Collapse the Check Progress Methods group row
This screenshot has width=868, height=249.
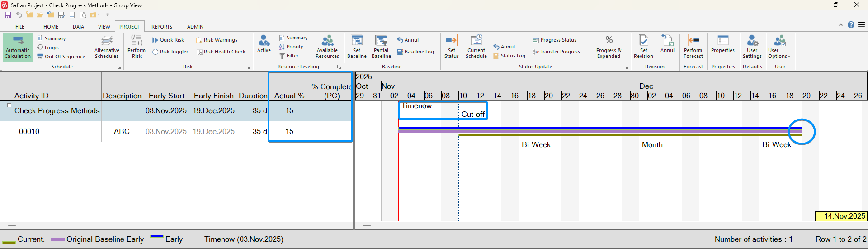click(9, 105)
